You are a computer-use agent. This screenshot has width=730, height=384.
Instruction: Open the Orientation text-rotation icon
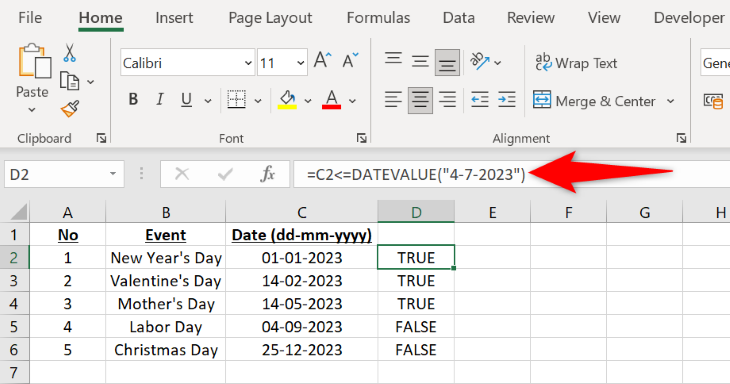pos(480,61)
